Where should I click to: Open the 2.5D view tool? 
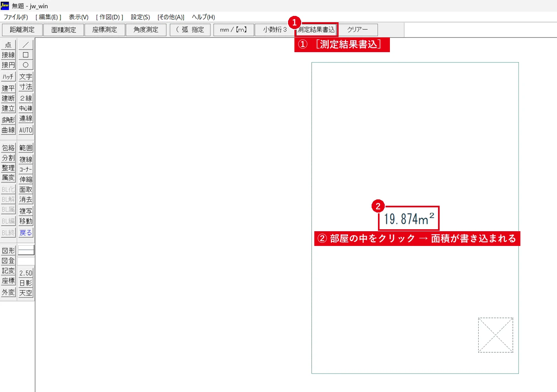point(26,273)
